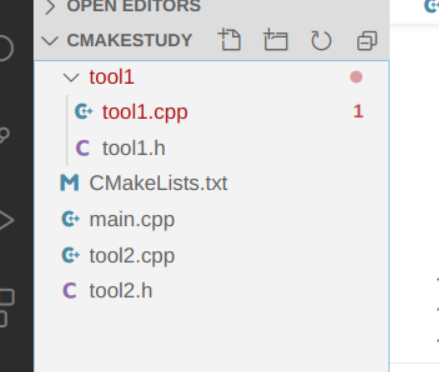Screen dimensions: 439x372
Task: Collapse all folders using the collapse icon
Action: 367,40
